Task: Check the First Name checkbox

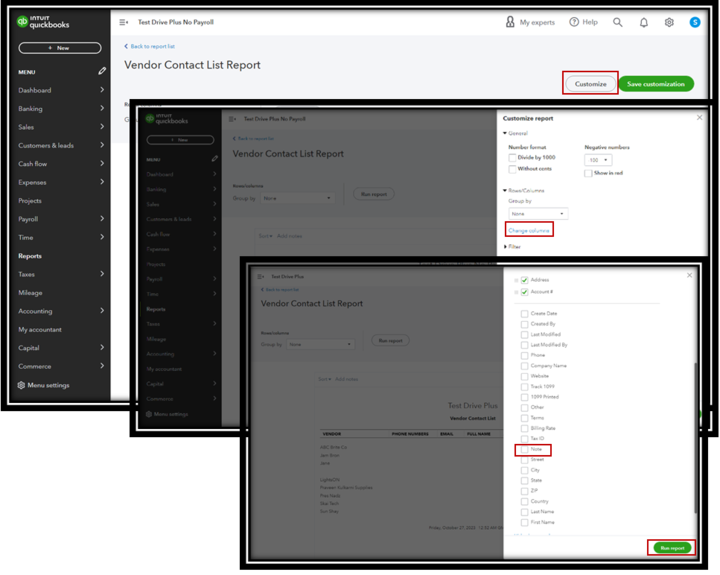Action: coord(524,523)
